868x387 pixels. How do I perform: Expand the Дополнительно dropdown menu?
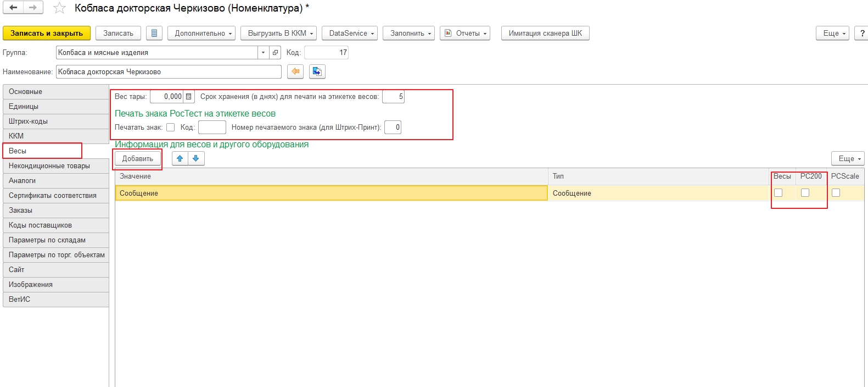click(x=201, y=34)
